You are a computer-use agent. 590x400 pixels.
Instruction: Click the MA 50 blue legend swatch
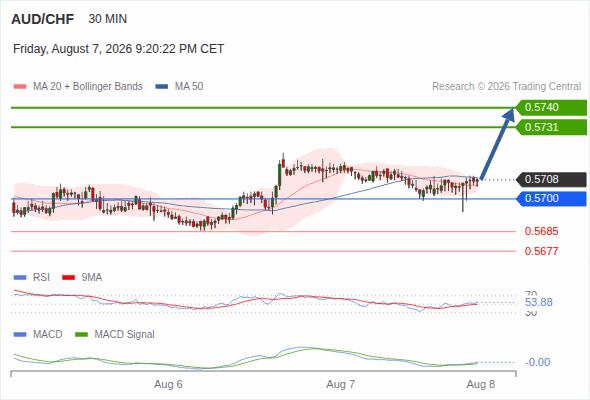click(162, 87)
